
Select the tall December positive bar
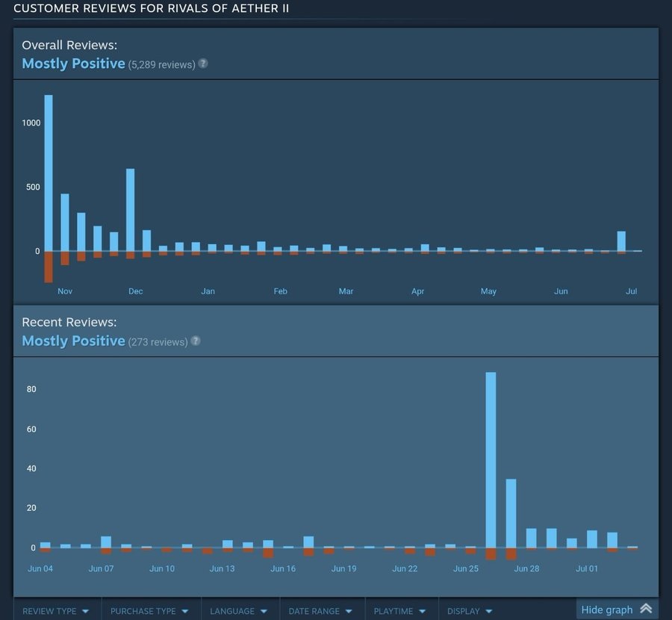[130, 210]
